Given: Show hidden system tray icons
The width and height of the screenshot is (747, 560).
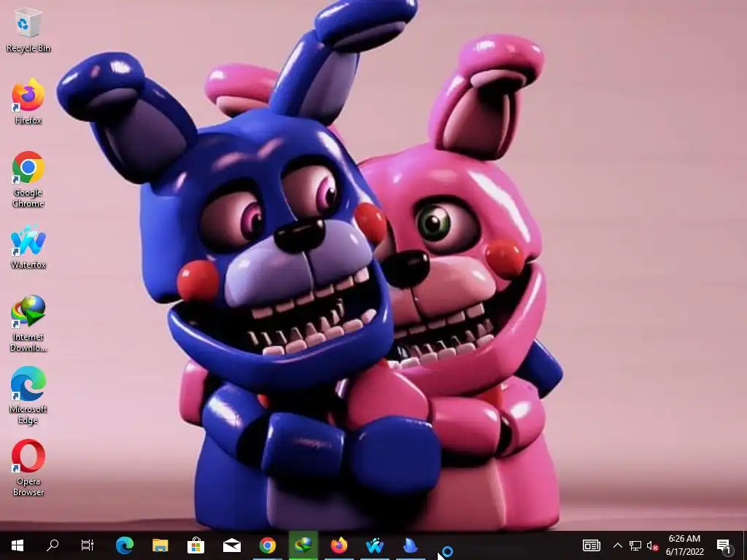Looking at the screenshot, I should [x=617, y=545].
